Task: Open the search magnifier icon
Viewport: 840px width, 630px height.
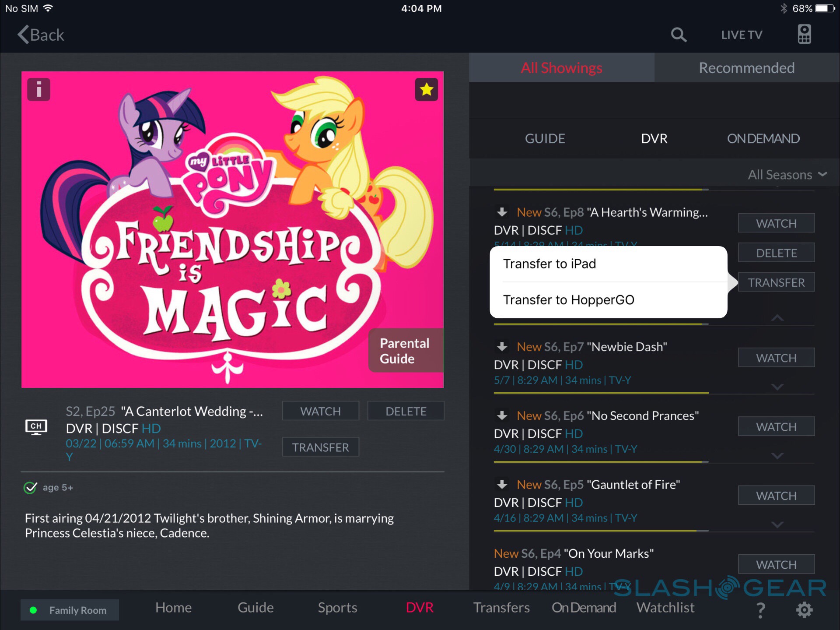Action: click(x=679, y=35)
